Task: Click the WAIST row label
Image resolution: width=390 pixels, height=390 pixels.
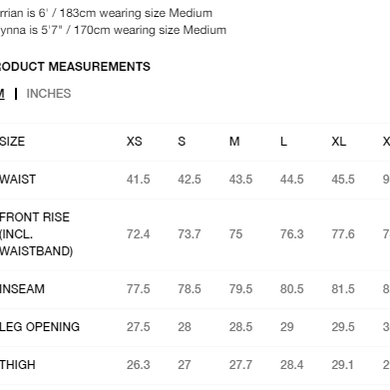Action: 18,179
